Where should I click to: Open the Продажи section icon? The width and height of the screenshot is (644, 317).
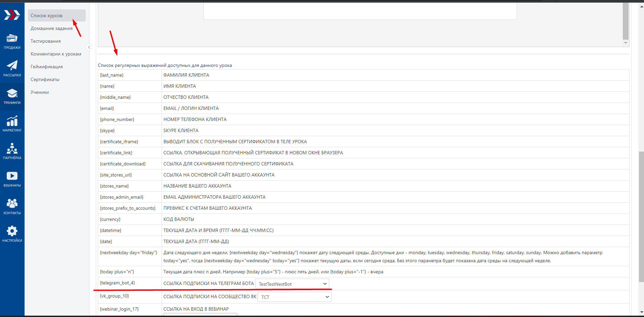[x=12, y=41]
